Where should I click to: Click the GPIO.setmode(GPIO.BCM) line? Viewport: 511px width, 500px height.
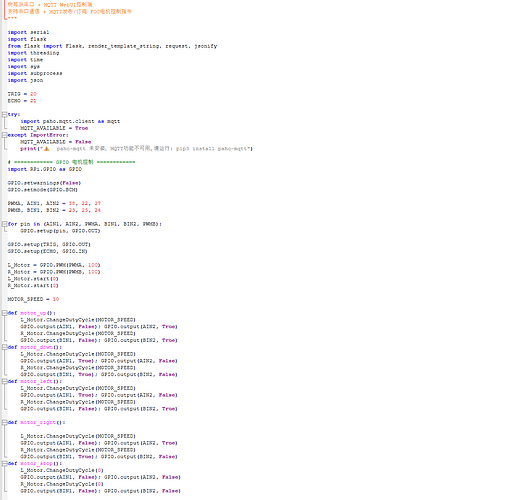[43, 190]
